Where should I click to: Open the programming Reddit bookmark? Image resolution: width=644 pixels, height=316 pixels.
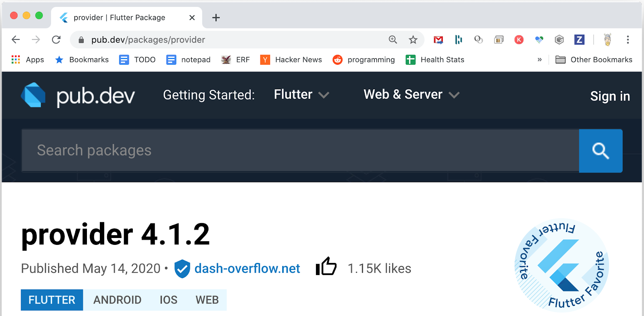(363, 60)
